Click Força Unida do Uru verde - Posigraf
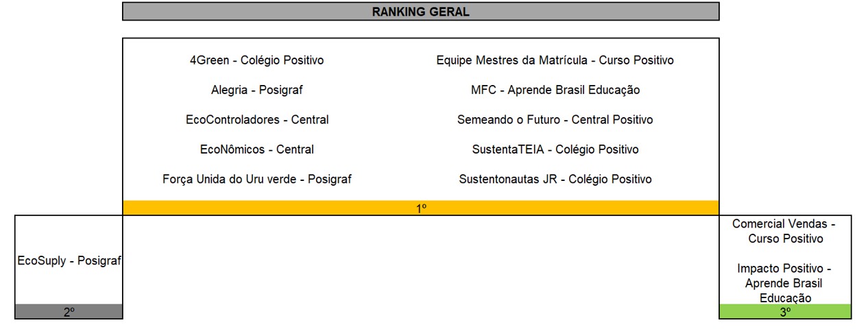 coord(257,179)
